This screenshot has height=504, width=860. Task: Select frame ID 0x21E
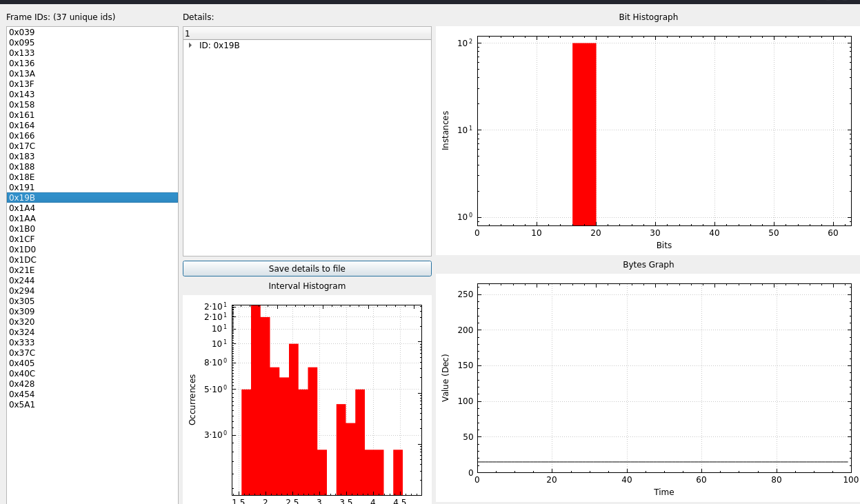point(22,270)
